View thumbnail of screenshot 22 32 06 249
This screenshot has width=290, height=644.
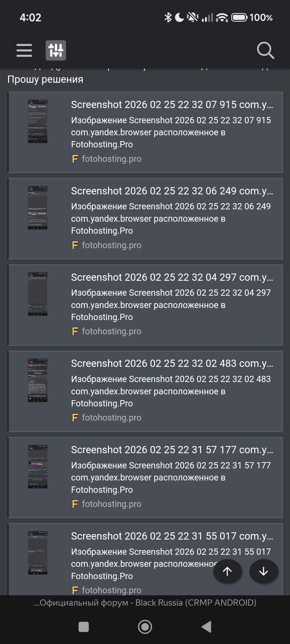click(x=37, y=208)
